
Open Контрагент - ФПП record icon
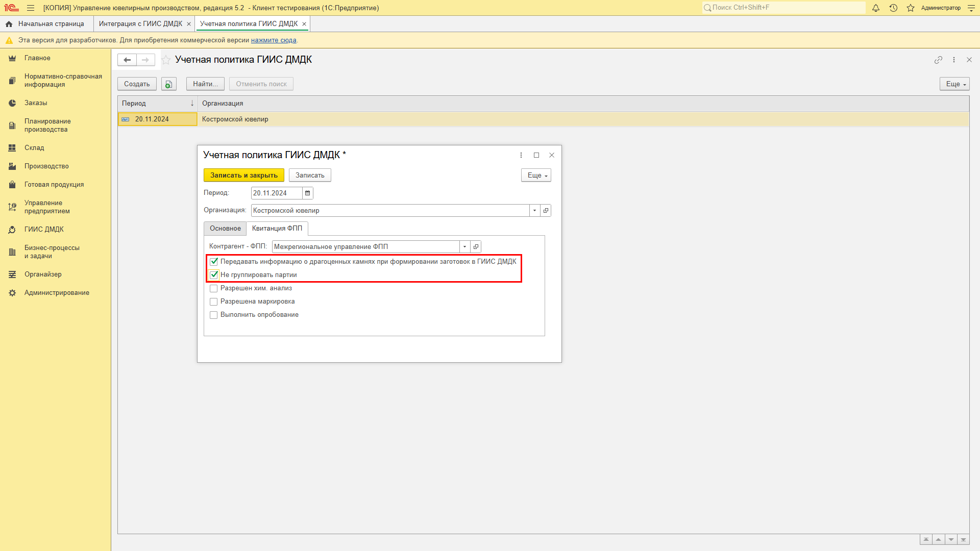tap(476, 246)
